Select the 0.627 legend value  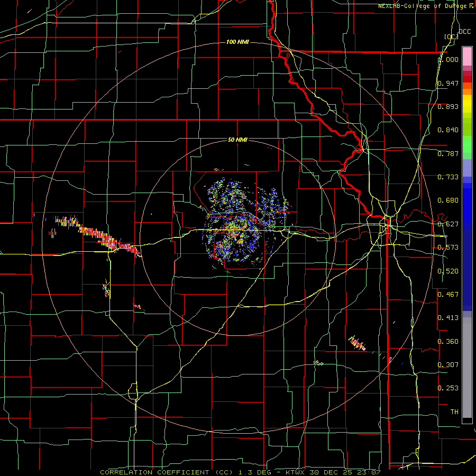(x=448, y=224)
